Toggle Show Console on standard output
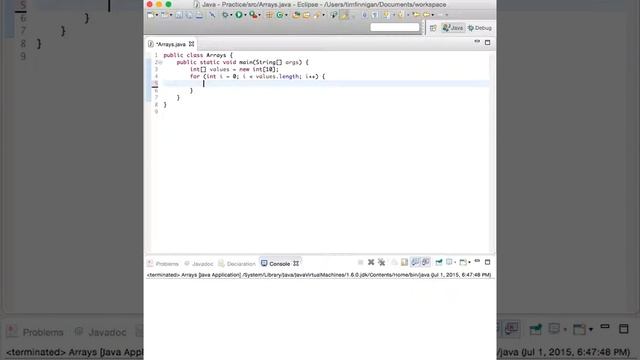The height and width of the screenshot is (360, 640). coord(415,262)
